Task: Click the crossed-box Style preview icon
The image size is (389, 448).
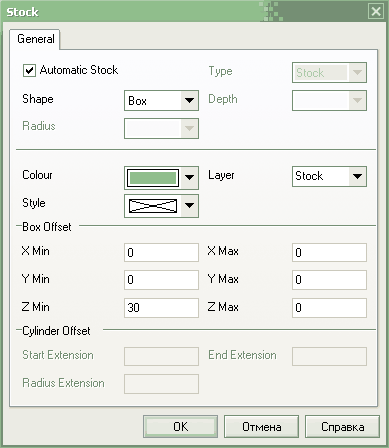Action: pyautogui.click(x=153, y=206)
